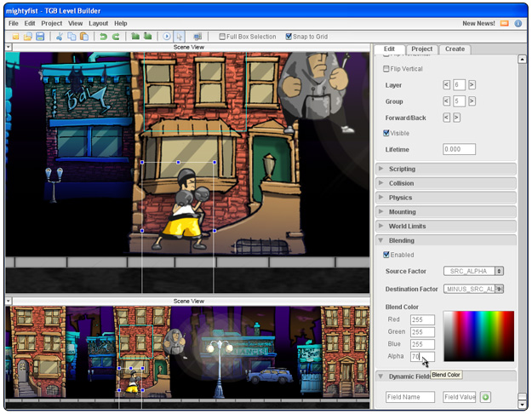Open the Help menu

[121, 24]
